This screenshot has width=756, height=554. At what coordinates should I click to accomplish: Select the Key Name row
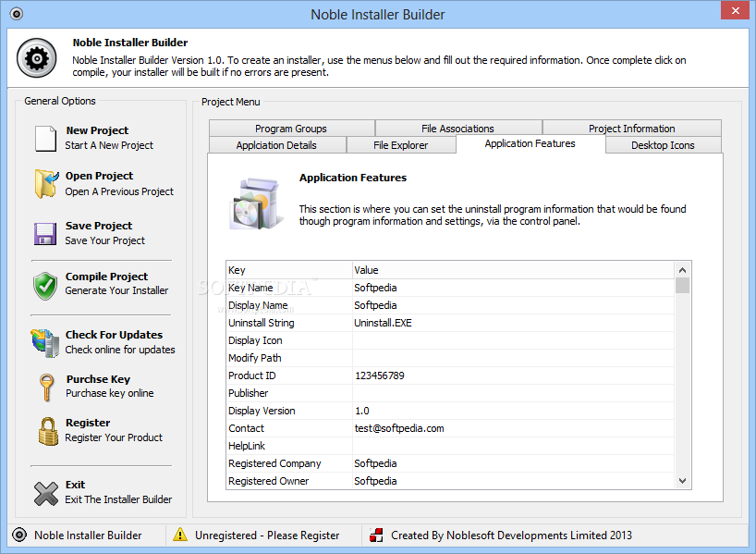(x=450, y=288)
